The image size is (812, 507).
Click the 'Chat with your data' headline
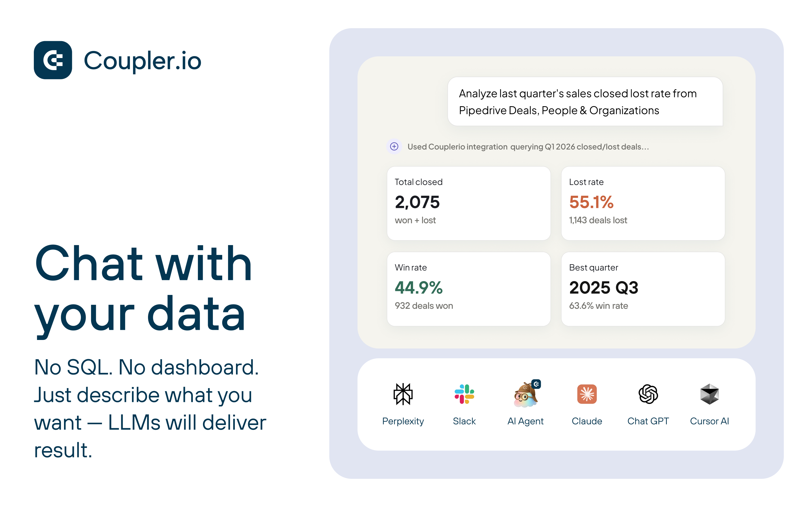pos(143,289)
